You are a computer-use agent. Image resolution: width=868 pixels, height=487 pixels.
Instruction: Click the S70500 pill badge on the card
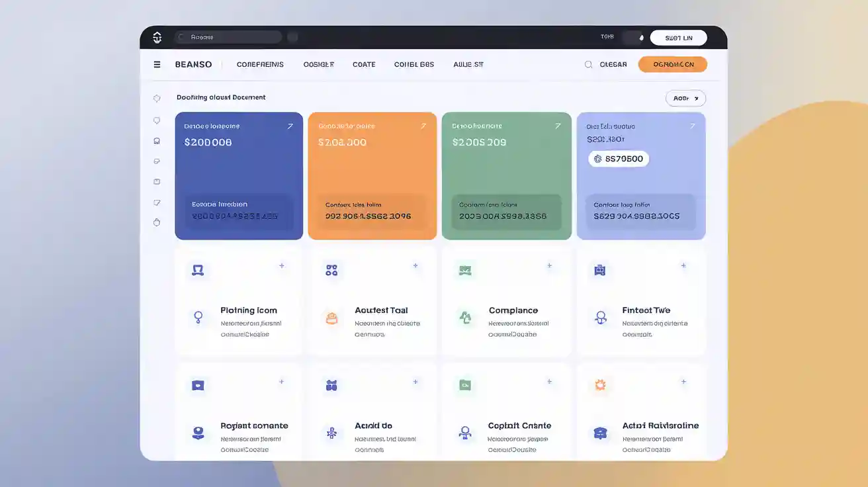(619, 158)
